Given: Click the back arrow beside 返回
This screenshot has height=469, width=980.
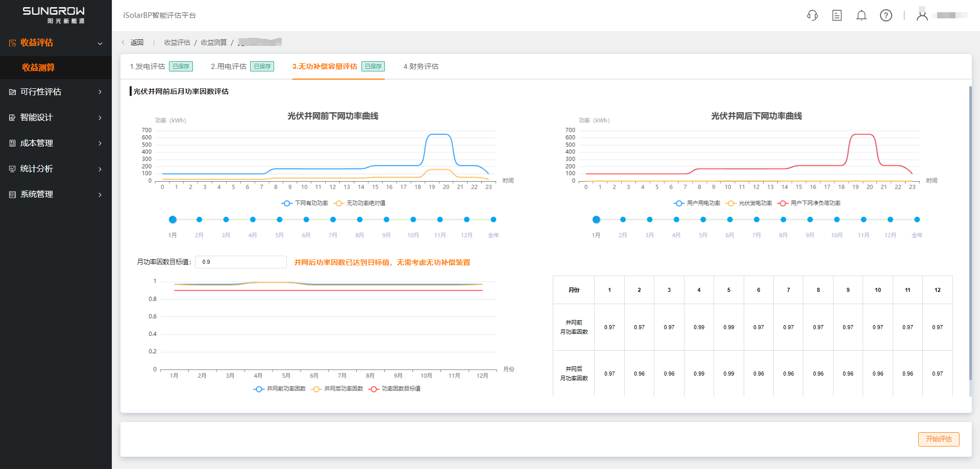Looking at the screenshot, I should (123, 42).
